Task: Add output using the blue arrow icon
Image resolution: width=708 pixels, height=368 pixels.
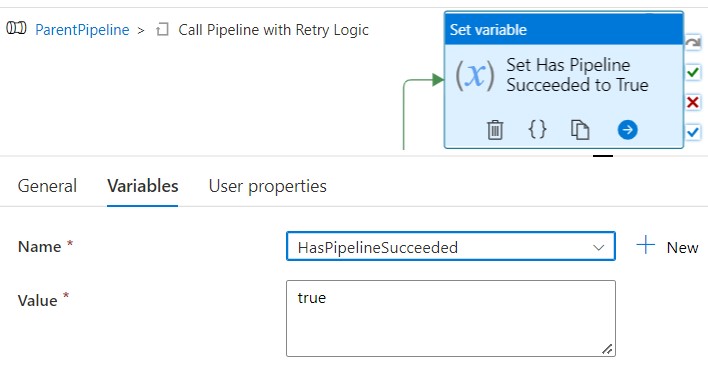Action: point(627,130)
